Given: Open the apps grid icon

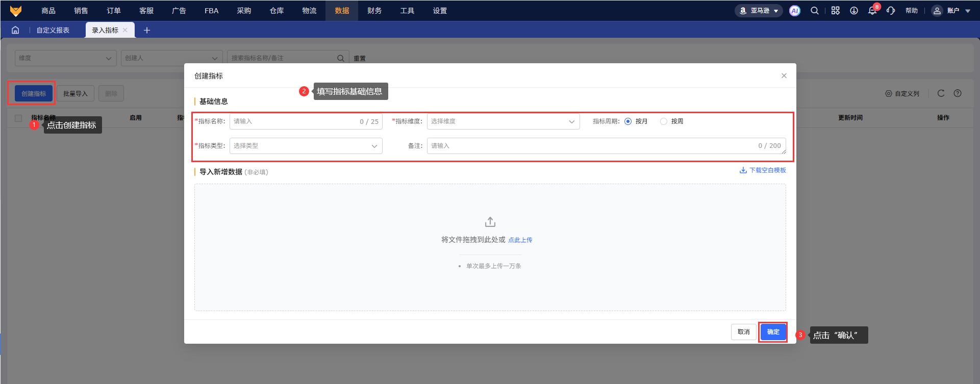Looking at the screenshot, I should 835,11.
